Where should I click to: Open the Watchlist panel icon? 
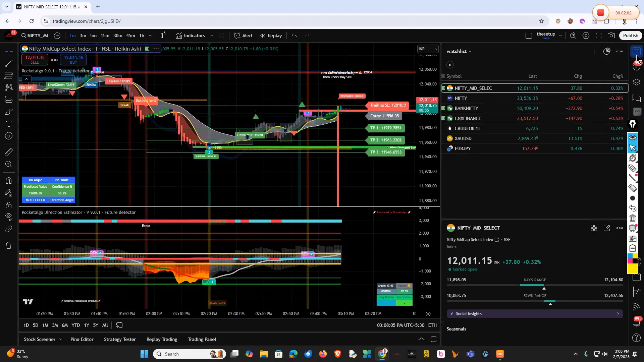tap(636, 51)
